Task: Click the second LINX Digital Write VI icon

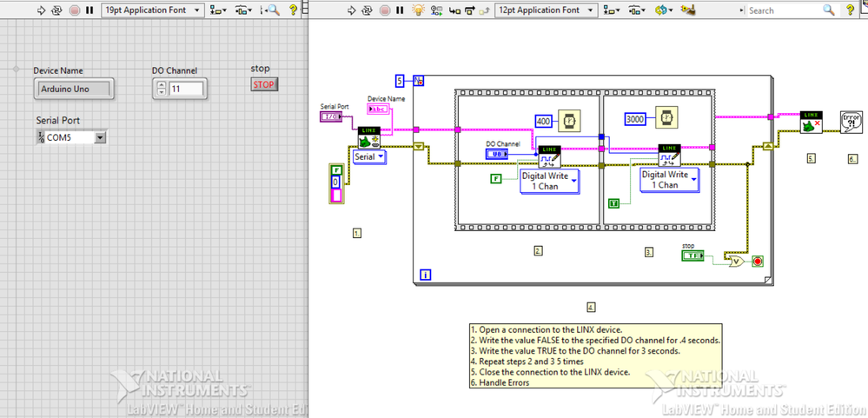Action: [669, 155]
